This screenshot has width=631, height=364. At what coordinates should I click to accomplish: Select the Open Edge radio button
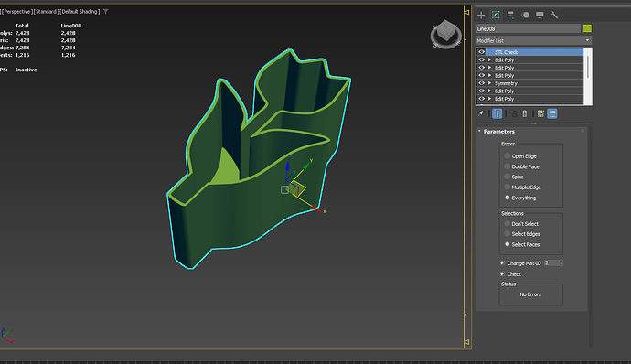coord(507,155)
